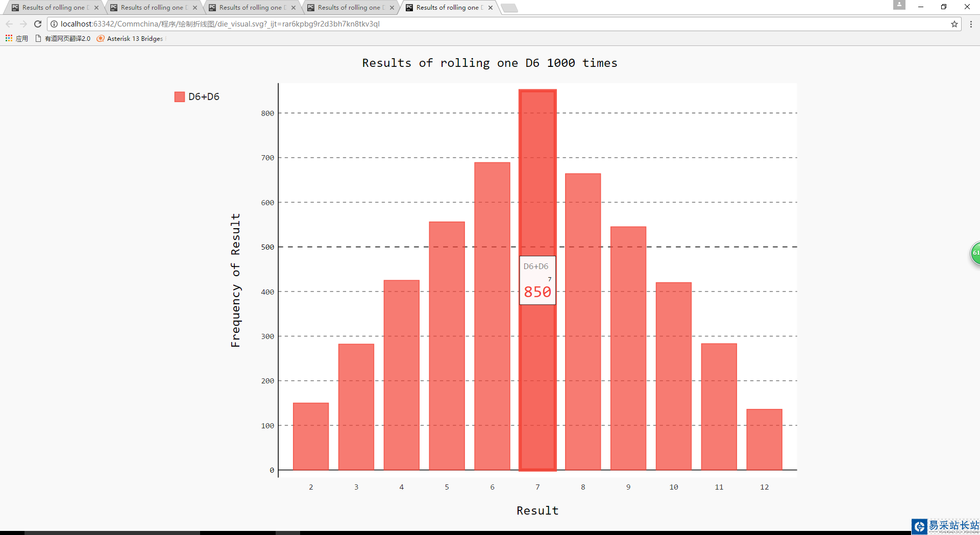Image resolution: width=980 pixels, height=535 pixels.
Task: Click the y-axis label '800'
Action: point(267,113)
